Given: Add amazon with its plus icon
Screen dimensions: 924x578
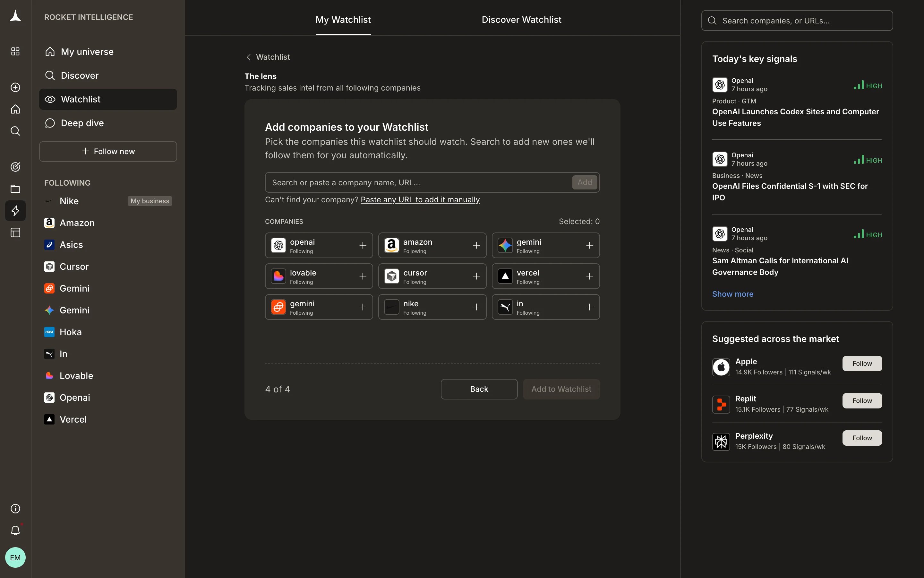Looking at the screenshot, I should (x=476, y=245).
